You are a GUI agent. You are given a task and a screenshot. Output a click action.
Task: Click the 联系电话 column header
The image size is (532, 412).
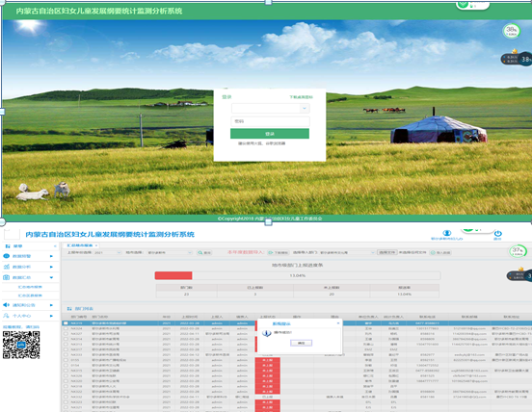click(428, 317)
